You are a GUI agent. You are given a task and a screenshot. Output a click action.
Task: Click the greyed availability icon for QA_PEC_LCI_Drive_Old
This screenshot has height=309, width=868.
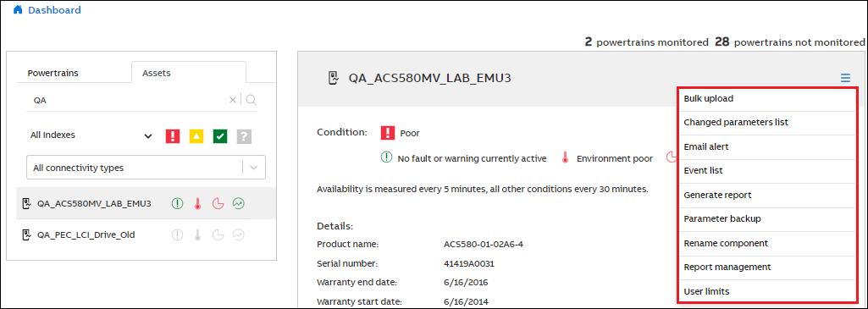click(x=177, y=235)
